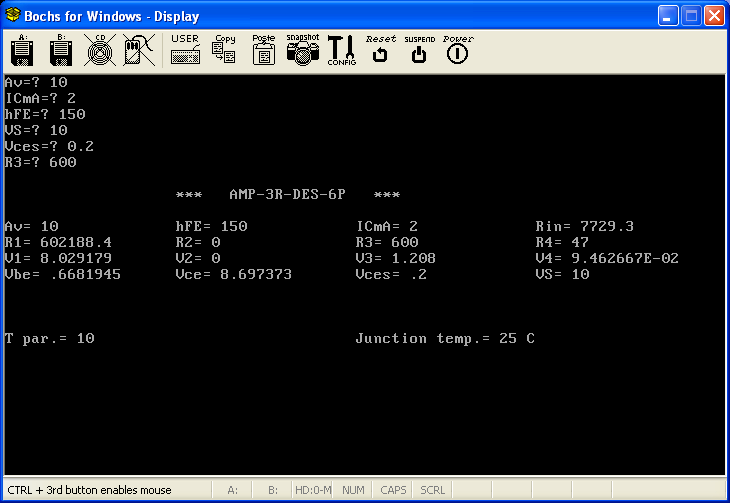The width and height of the screenshot is (730, 503).
Task: Click the B: status bar indicator
Action: coord(273,490)
